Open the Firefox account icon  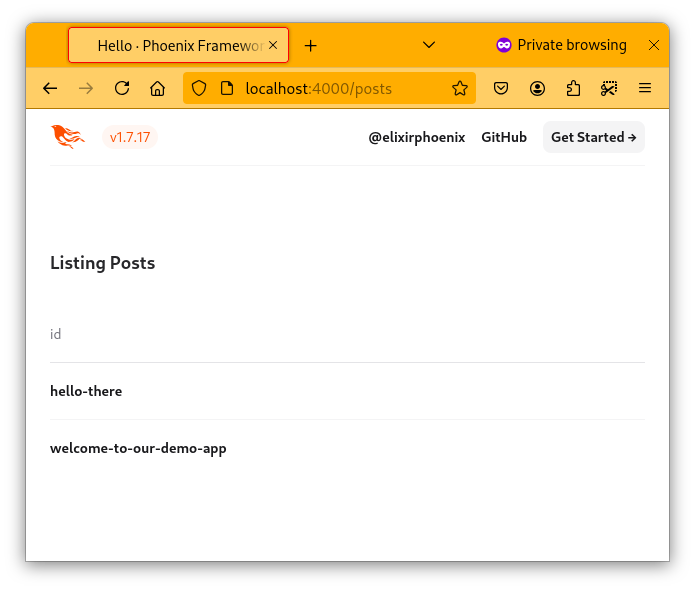pyautogui.click(x=538, y=88)
